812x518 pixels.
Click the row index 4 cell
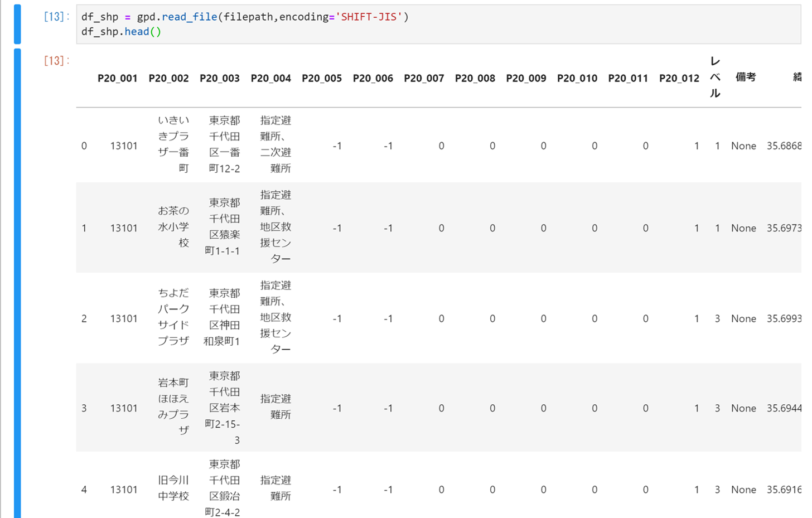[x=84, y=490]
